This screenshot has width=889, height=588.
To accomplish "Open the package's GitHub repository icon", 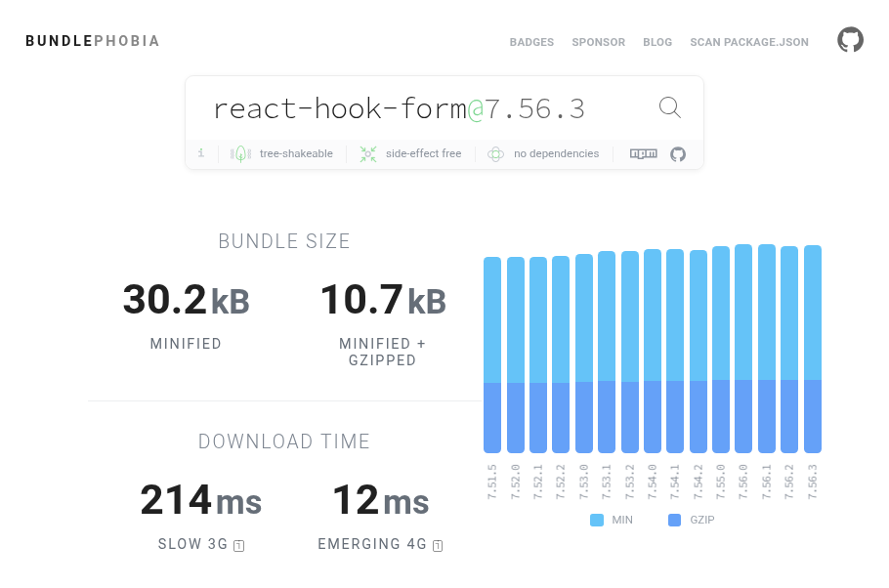I will (677, 153).
